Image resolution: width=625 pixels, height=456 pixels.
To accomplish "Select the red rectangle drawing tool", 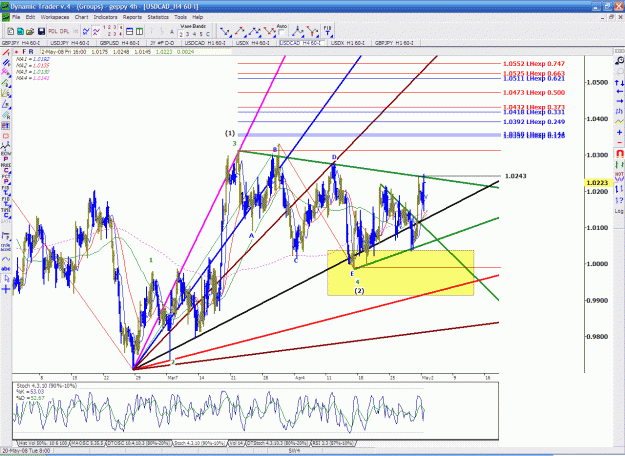I will [6, 136].
